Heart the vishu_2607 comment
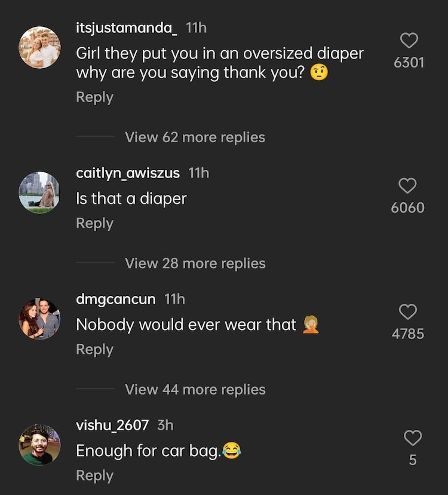This screenshot has height=495, width=448. (412, 438)
